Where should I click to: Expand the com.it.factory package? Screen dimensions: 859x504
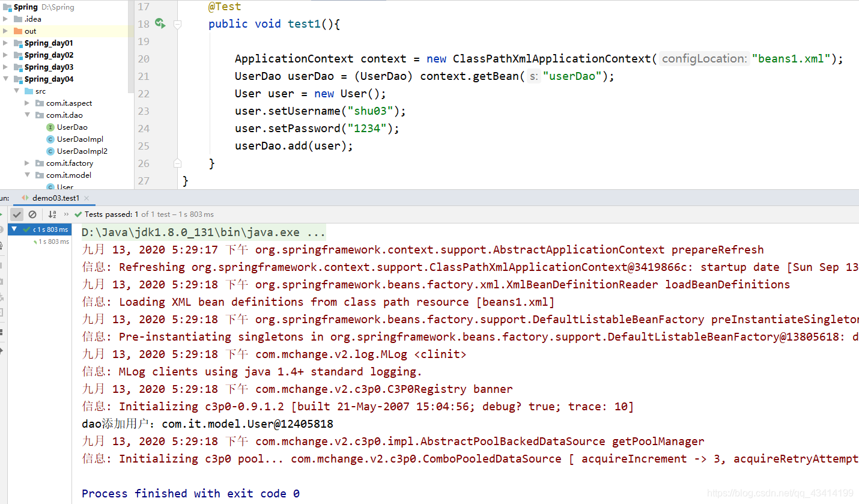[27, 163]
